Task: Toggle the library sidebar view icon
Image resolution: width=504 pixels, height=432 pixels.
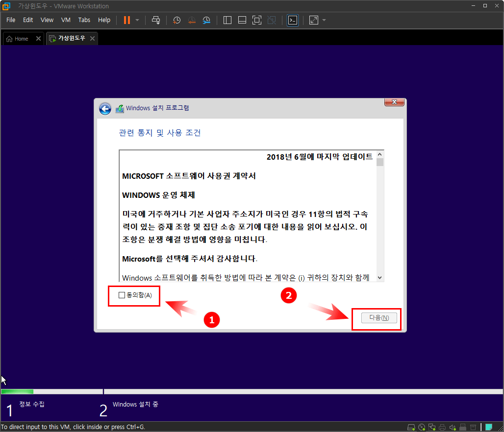Action: click(227, 20)
